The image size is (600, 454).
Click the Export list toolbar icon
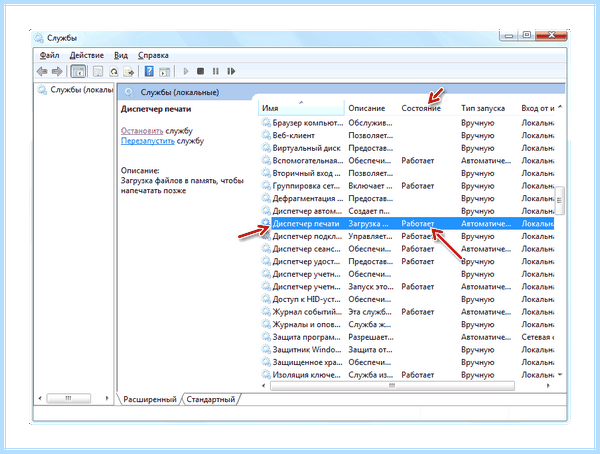tap(129, 71)
